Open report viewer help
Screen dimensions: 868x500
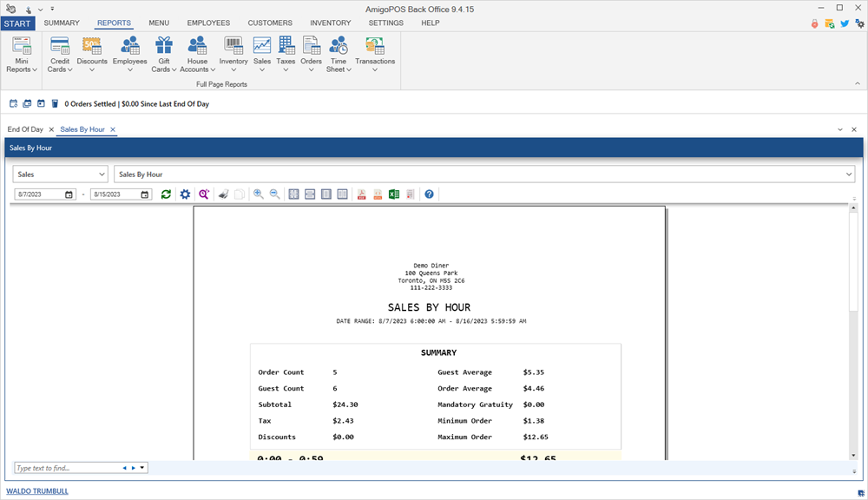pyautogui.click(x=429, y=194)
